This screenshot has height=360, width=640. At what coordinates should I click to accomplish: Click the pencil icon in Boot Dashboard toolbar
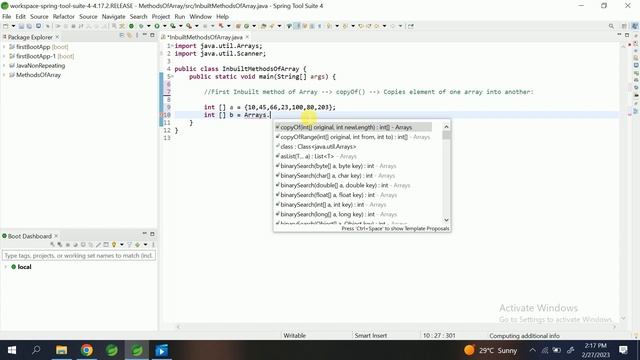pyautogui.click(x=98, y=244)
